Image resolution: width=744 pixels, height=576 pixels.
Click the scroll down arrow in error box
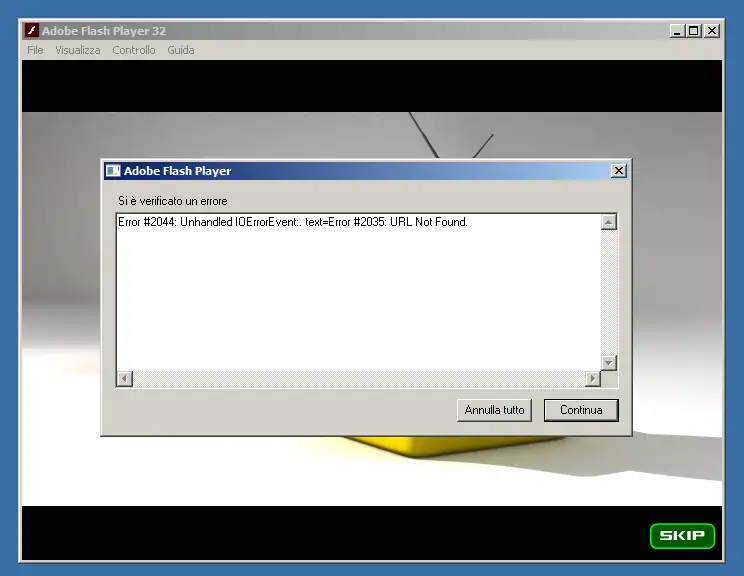609,363
